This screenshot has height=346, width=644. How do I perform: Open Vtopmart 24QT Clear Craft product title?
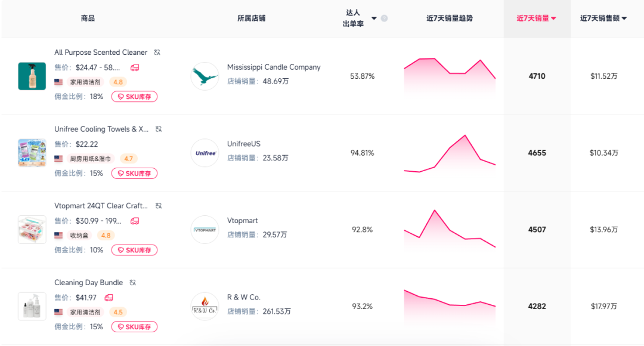(x=101, y=205)
